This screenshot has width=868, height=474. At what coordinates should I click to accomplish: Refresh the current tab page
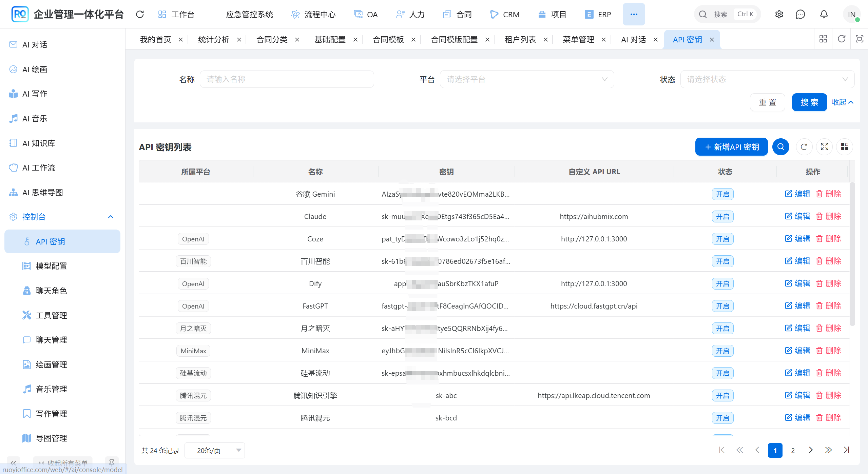tap(842, 39)
